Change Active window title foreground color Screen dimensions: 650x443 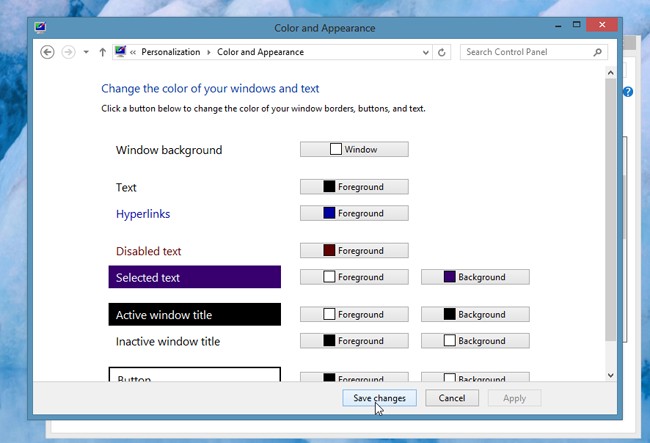pos(354,314)
